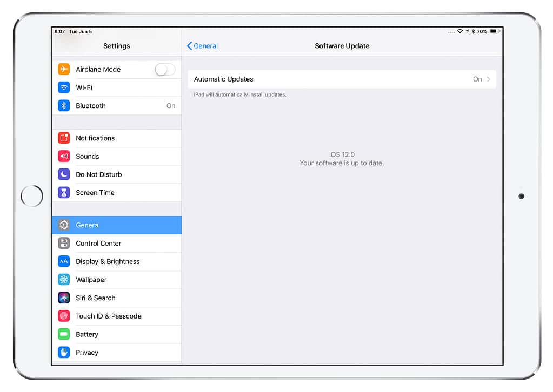Viewport: 553px width, 392px height.
Task: Open Siri & Search using its icon
Action: click(64, 298)
